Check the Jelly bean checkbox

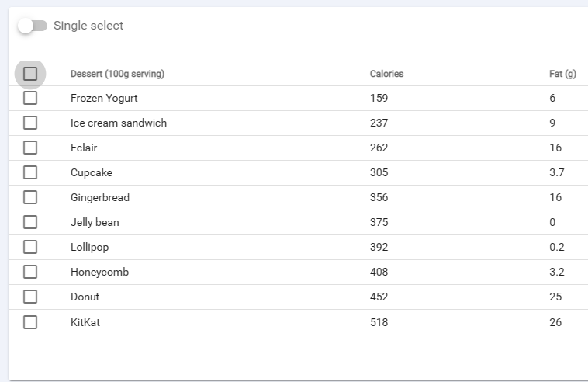[x=30, y=222]
